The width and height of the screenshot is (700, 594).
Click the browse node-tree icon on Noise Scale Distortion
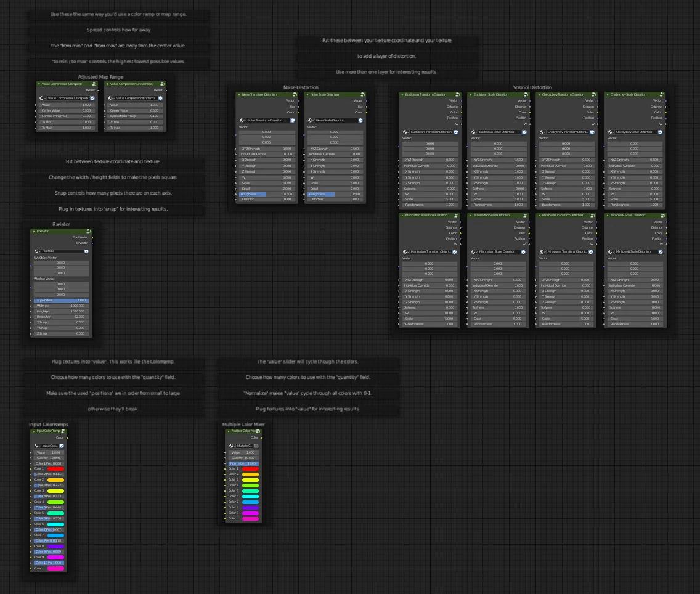[x=311, y=120]
